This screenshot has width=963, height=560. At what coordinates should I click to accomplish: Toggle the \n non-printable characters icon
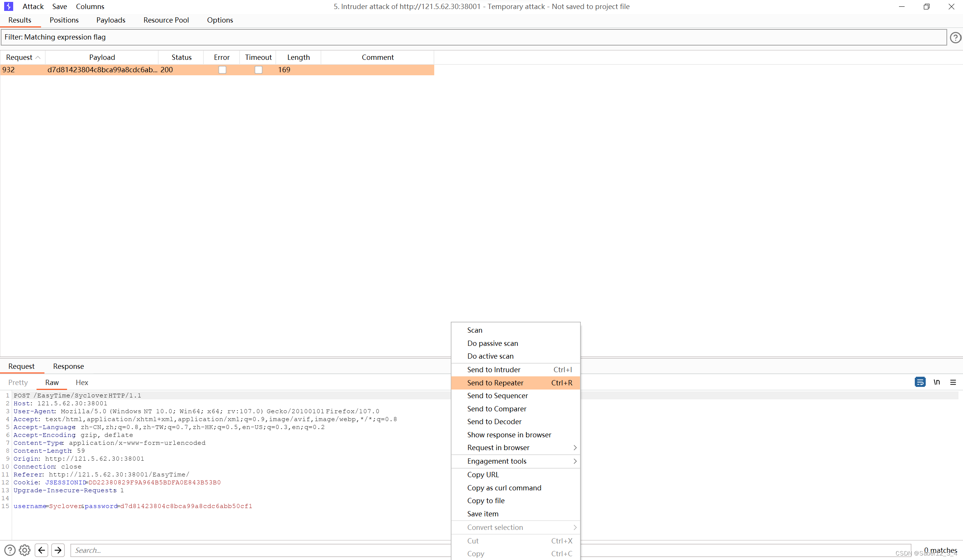click(x=937, y=382)
